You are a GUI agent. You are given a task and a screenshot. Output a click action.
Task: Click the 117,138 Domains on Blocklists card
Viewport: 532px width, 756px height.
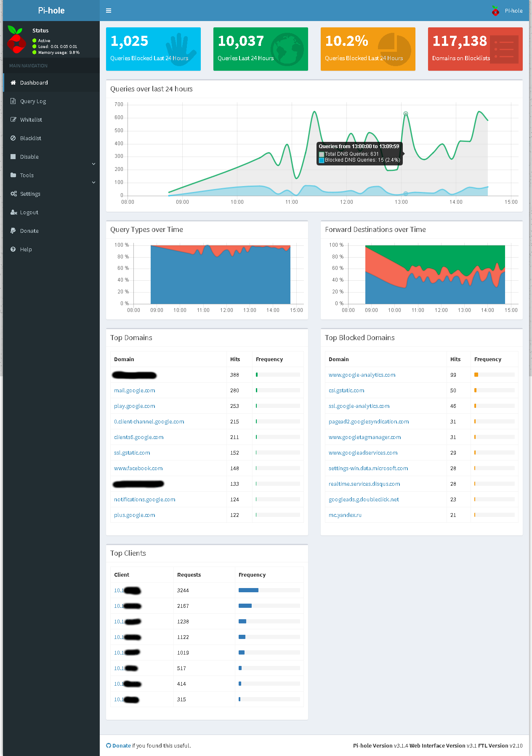click(x=475, y=49)
